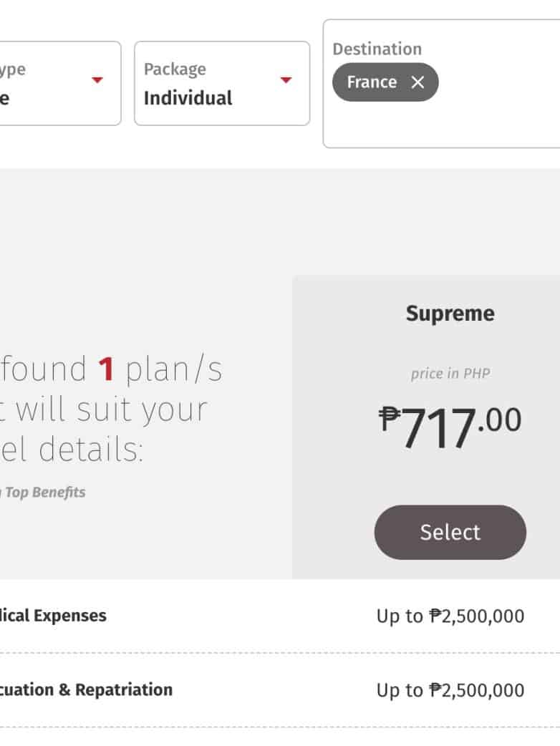This screenshot has height=746, width=560.
Task: Click the red number 1 in heading
Action: 106,369
